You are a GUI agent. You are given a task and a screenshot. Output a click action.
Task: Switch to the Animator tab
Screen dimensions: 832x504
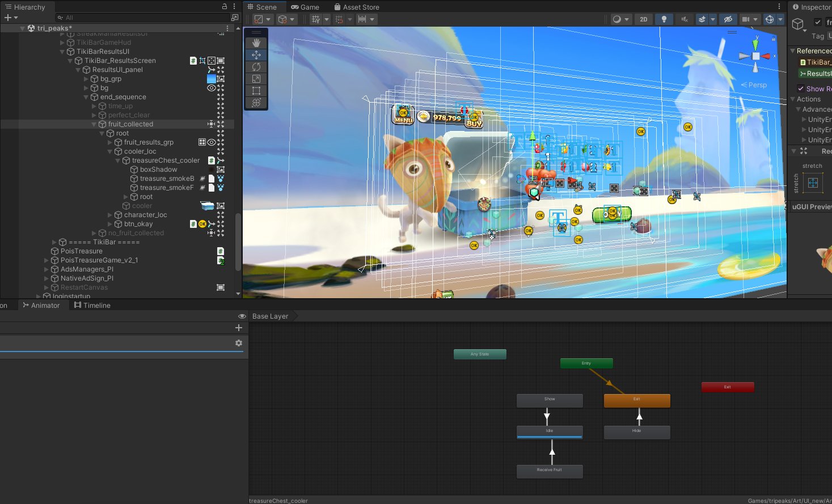coord(41,305)
